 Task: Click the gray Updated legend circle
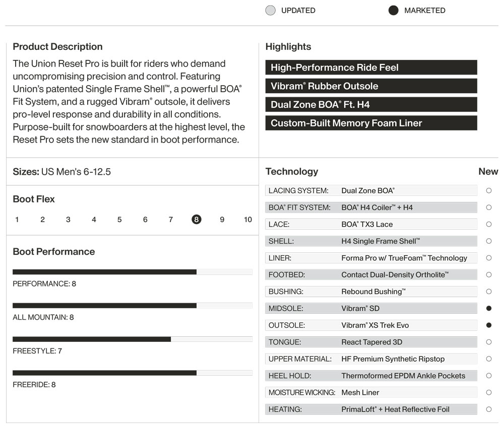pos(271,11)
